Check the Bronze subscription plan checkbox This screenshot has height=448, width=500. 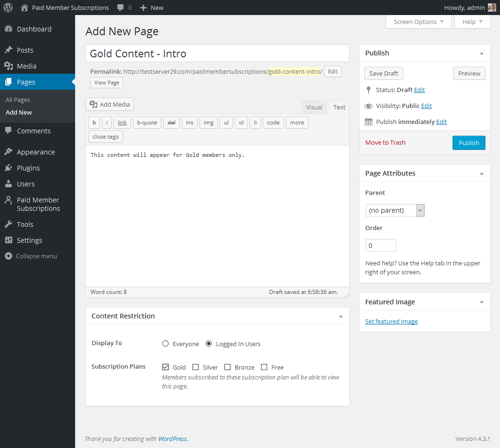tap(227, 367)
